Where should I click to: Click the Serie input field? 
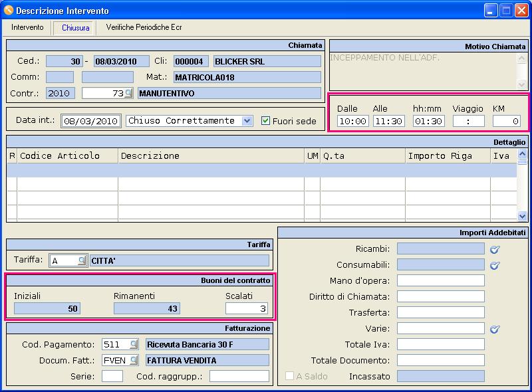[112, 376]
